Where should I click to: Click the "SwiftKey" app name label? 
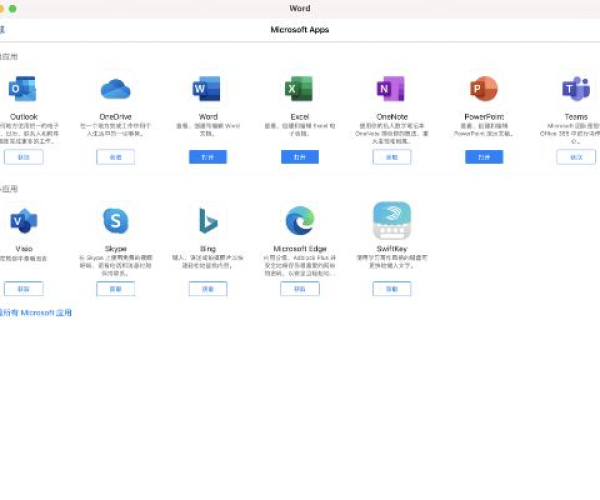point(392,249)
